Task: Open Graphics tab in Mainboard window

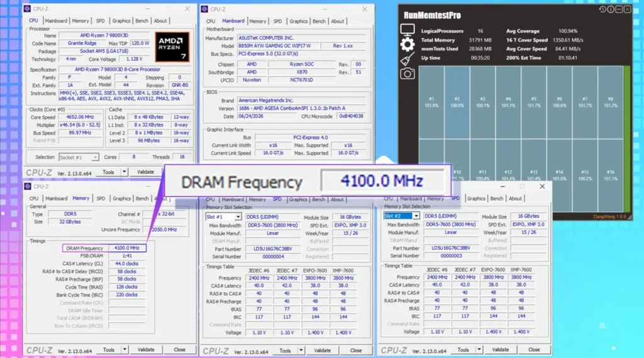Action: 298,21
